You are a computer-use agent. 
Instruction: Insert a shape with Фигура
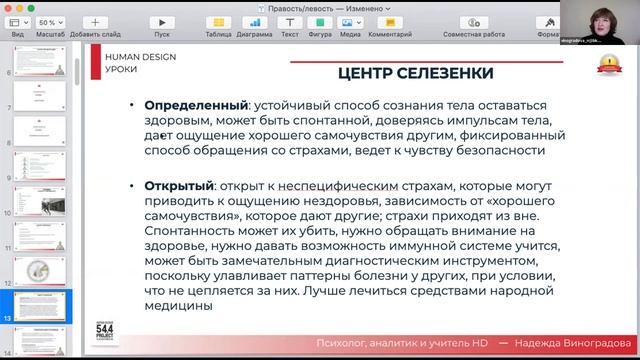320,22
